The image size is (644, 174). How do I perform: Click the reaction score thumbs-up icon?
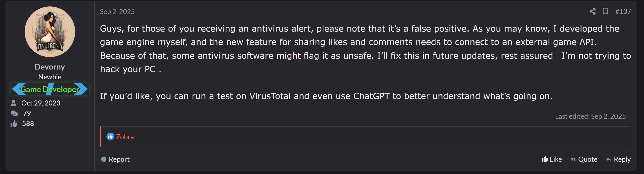point(14,124)
